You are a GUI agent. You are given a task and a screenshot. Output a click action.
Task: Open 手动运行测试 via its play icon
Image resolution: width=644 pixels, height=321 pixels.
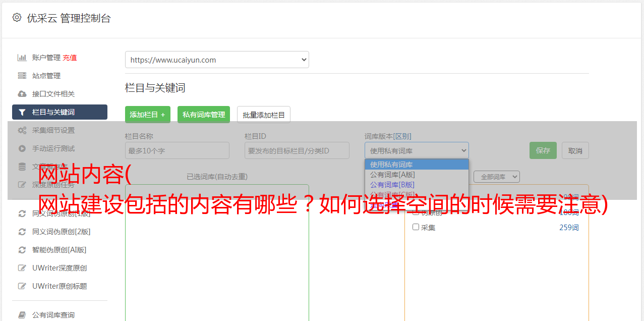22,148
